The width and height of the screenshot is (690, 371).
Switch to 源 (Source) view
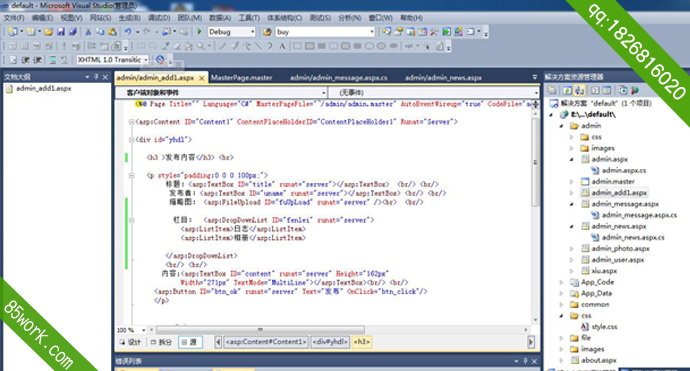click(190, 342)
